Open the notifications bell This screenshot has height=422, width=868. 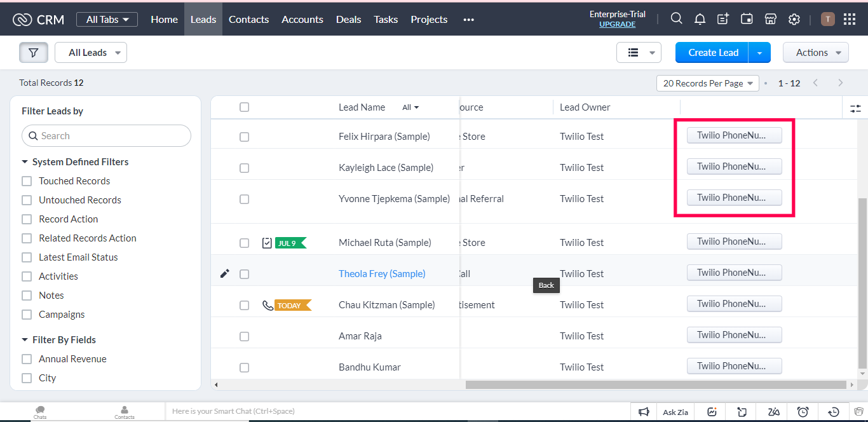tap(700, 19)
